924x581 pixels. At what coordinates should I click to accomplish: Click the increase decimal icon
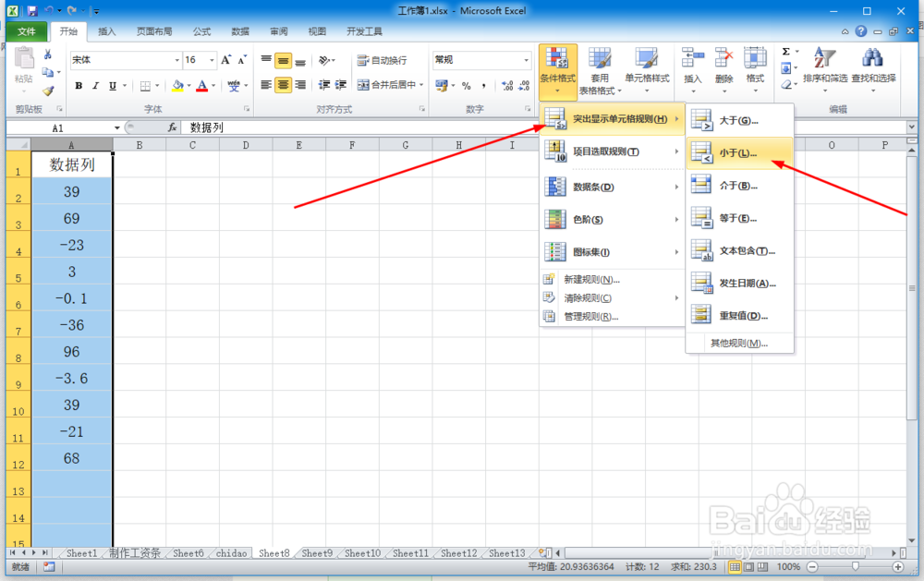(507, 86)
